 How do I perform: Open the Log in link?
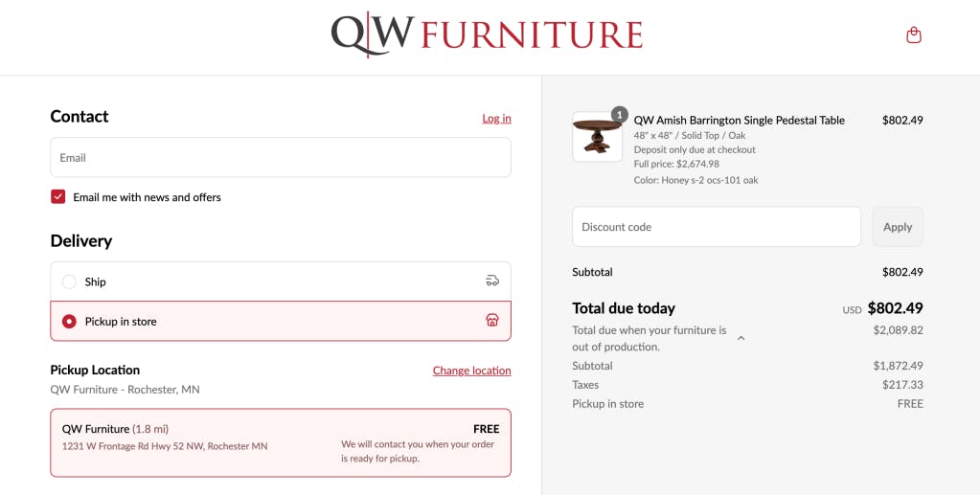click(x=496, y=118)
